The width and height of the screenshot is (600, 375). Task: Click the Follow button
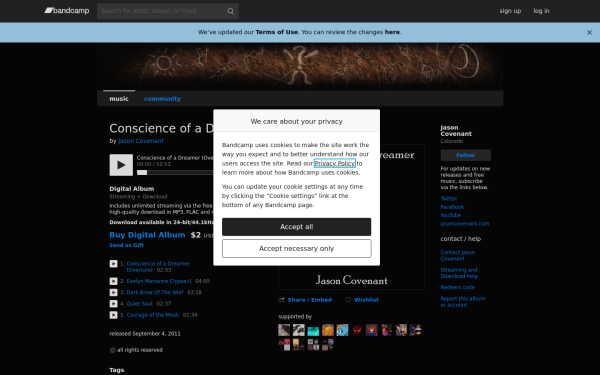point(465,155)
